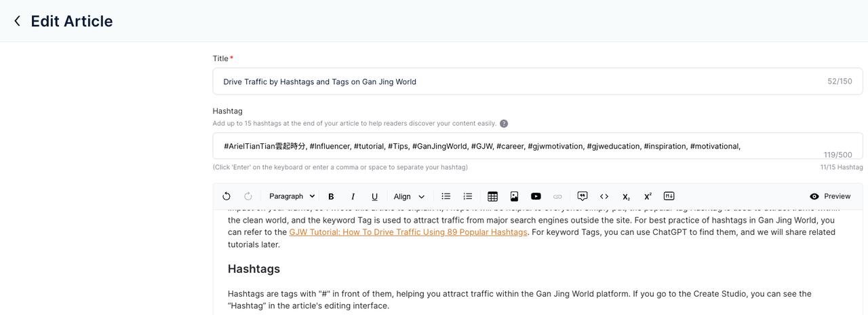
Task: Click the #career hashtag text
Action: [x=510, y=146]
